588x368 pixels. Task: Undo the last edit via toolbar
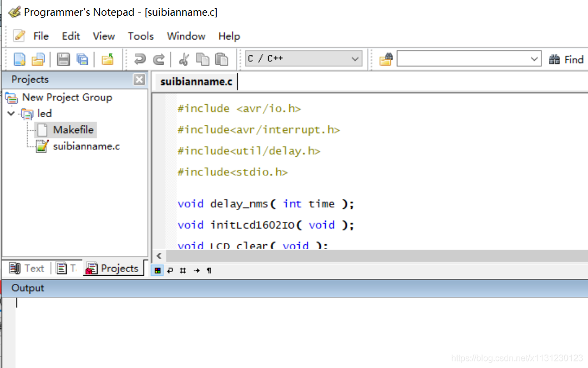tap(140, 59)
